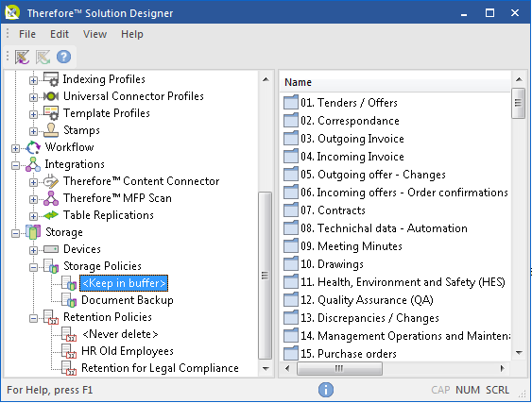
Task: Click the application logo in title bar
Action: [12, 12]
